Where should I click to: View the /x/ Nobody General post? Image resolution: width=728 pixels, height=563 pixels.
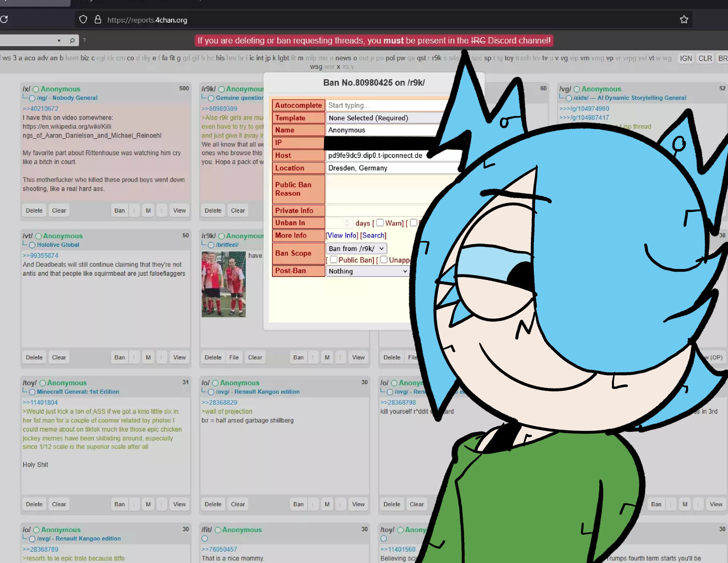pyautogui.click(x=179, y=210)
